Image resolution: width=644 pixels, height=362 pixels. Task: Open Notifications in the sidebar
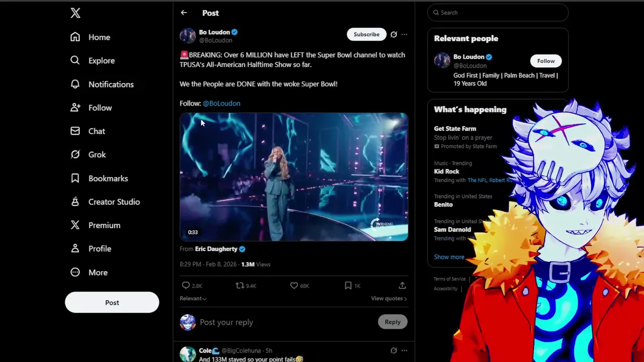[111, 84]
